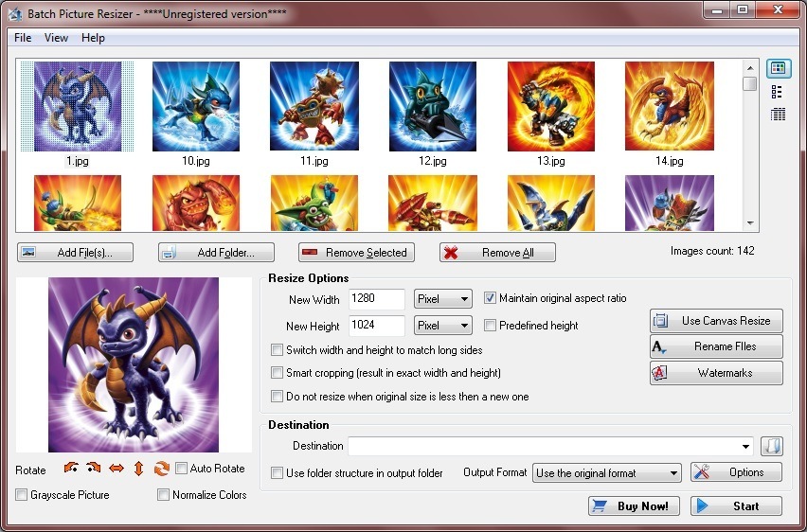Select the 10.jpg thumbnail
This screenshot has width=807, height=532.
(x=195, y=107)
